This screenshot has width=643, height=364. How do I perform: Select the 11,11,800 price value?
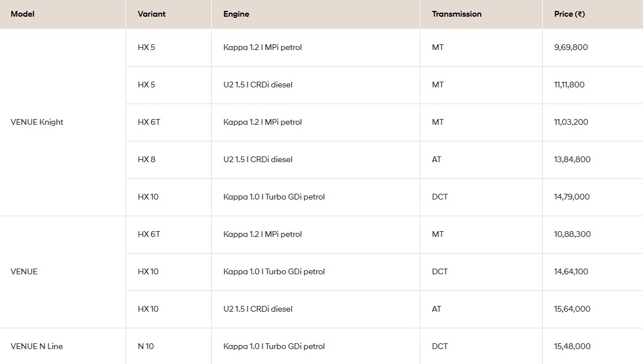[569, 85]
